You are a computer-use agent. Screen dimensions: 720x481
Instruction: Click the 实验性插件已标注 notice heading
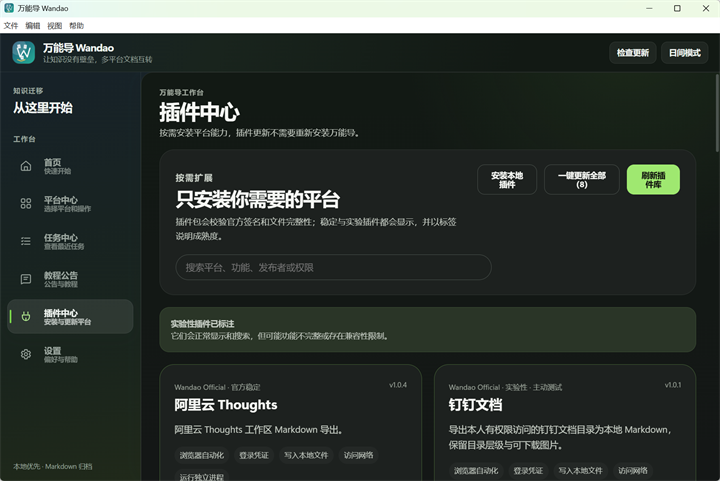(202, 324)
